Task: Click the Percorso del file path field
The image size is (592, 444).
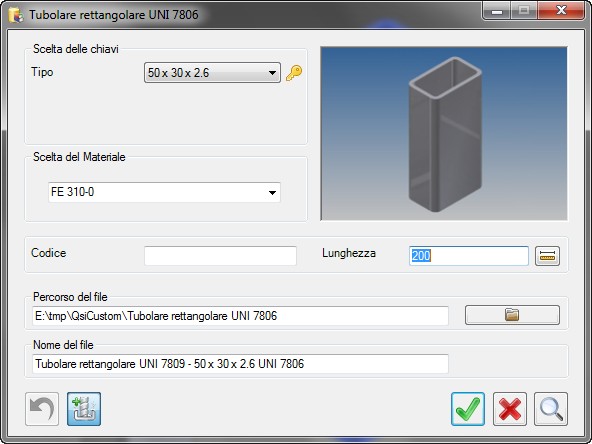Action: 240,316
